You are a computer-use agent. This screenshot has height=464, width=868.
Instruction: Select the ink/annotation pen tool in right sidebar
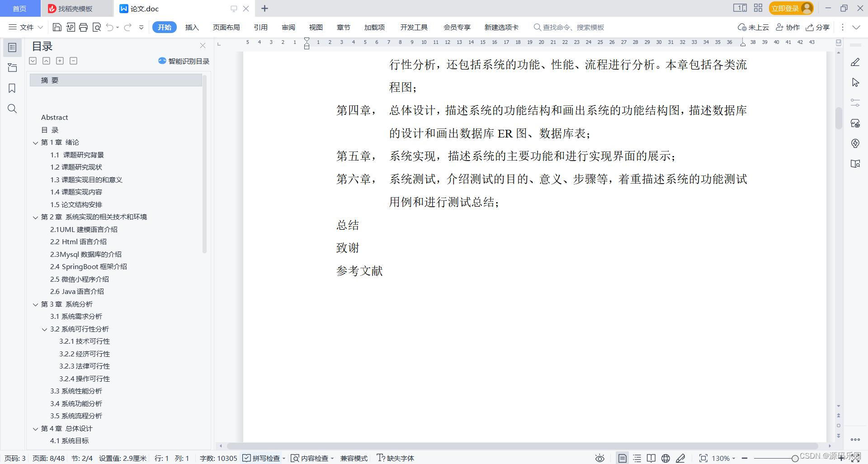855,62
